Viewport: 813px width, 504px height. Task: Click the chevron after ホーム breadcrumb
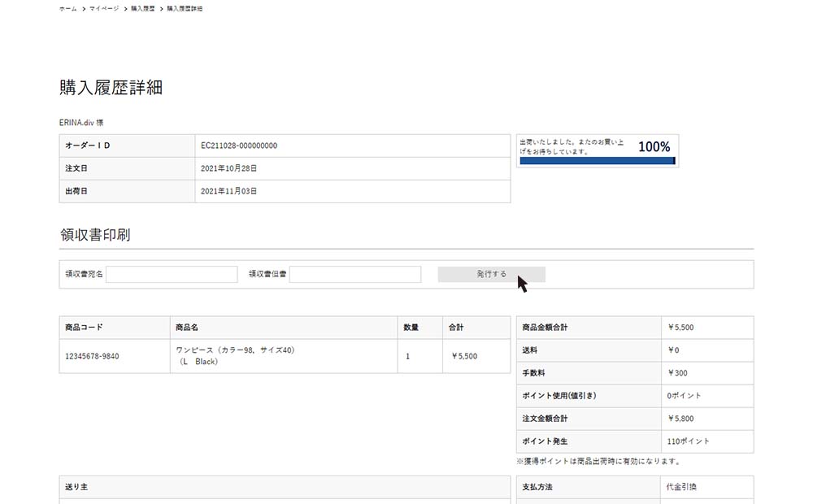(84, 8)
